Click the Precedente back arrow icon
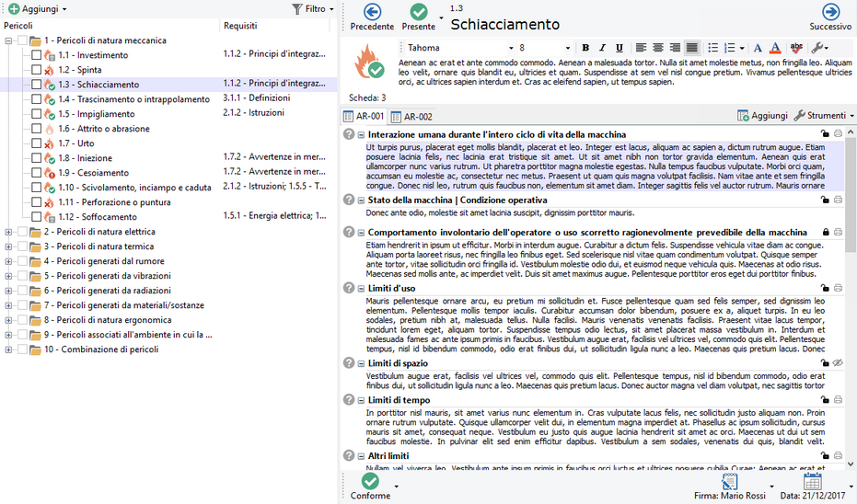Image resolution: width=857 pixels, height=504 pixels. pos(372,12)
